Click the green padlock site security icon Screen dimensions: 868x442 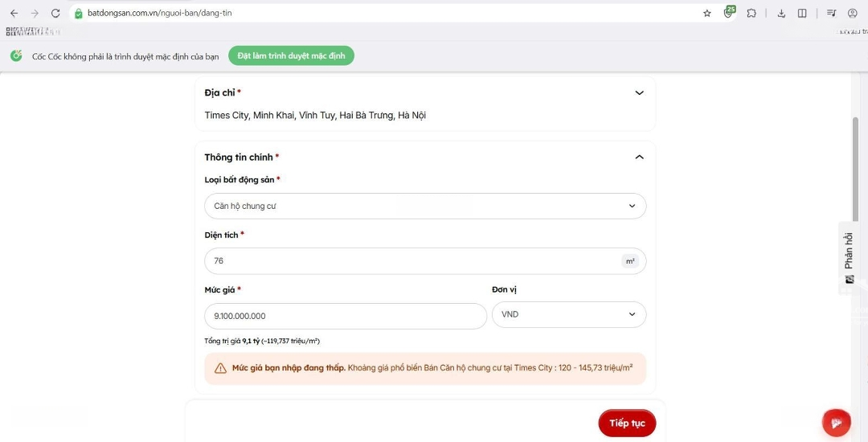click(x=79, y=13)
